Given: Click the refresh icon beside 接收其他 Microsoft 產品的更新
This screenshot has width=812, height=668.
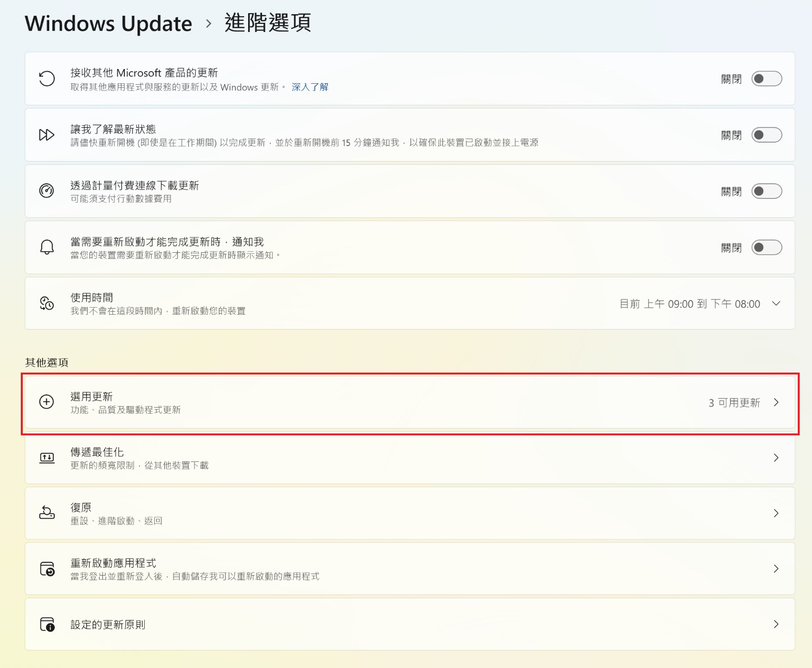Looking at the screenshot, I should 47,79.
